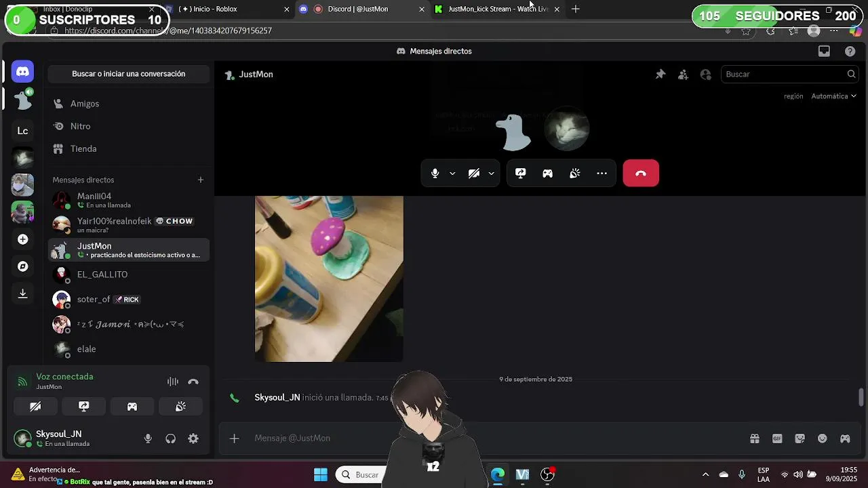The height and width of the screenshot is (488, 868).
Task: Click the Lc server icon
Action: pos(22,131)
